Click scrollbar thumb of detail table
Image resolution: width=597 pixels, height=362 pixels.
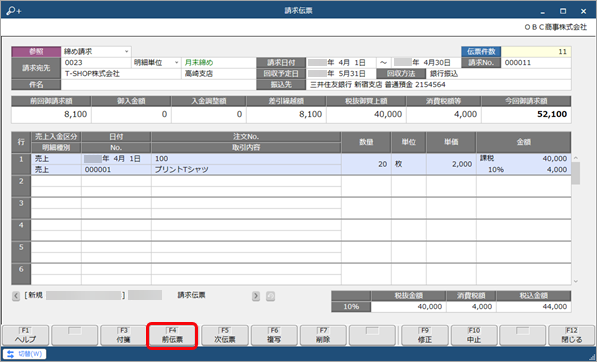coord(576,173)
